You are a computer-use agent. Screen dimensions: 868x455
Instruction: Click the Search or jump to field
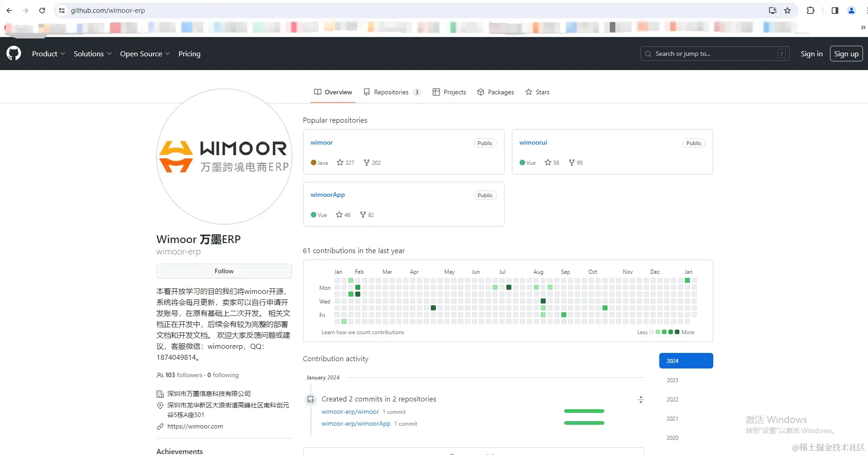click(715, 54)
